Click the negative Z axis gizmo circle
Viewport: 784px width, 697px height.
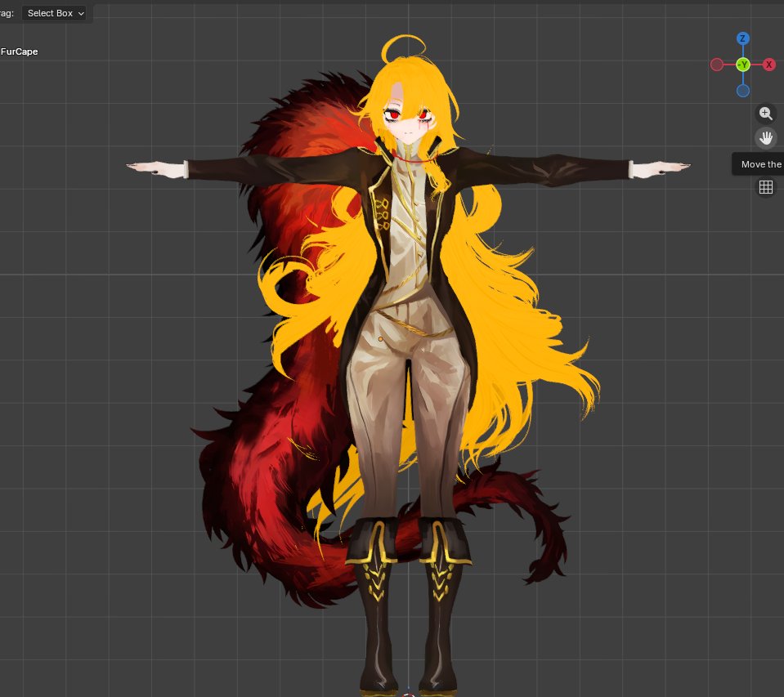click(x=743, y=91)
